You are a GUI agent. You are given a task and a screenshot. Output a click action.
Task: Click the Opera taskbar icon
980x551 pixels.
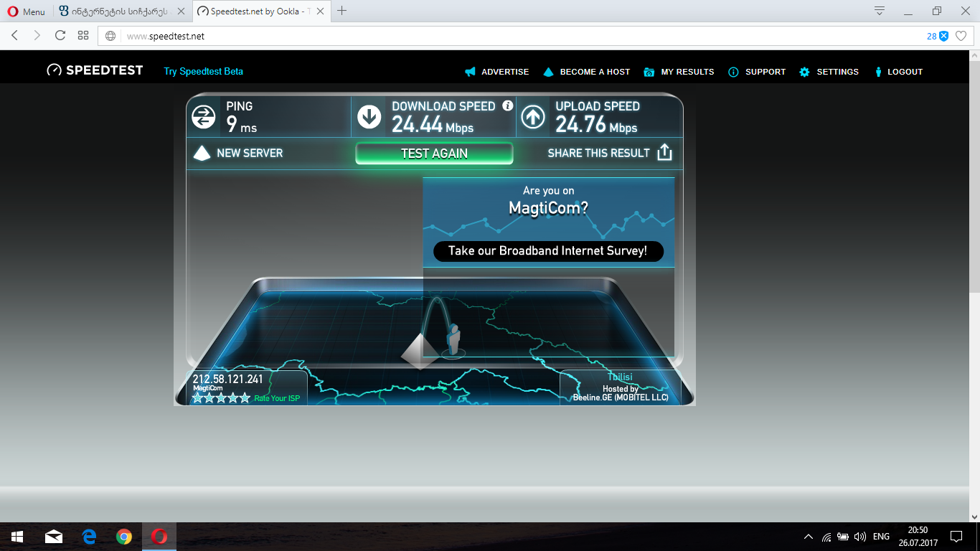(x=159, y=537)
